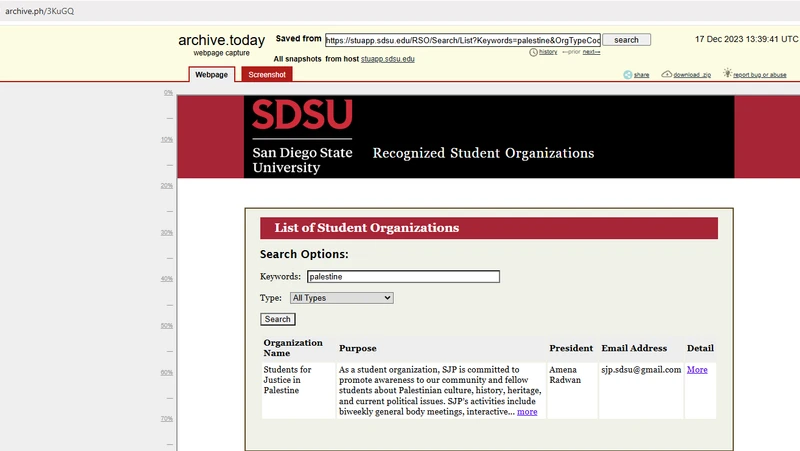Viewport: 800px width, 451px height.
Task: Open the More detail link
Action: point(697,370)
